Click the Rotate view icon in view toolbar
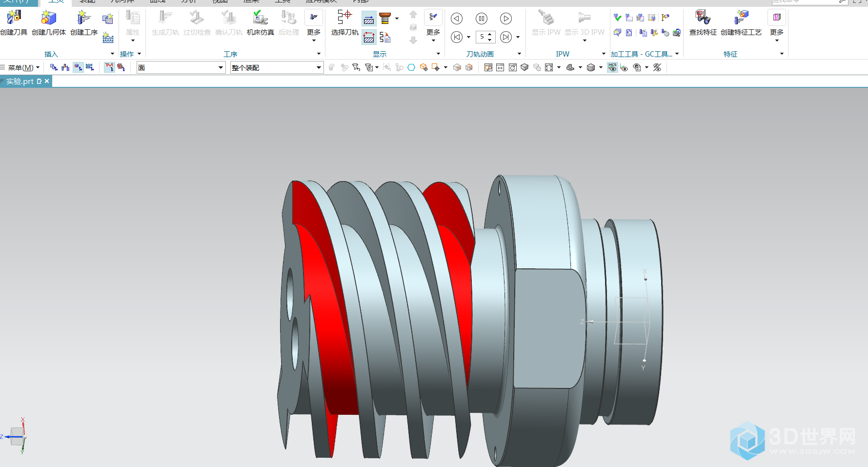The height and width of the screenshot is (467, 868). [513, 67]
